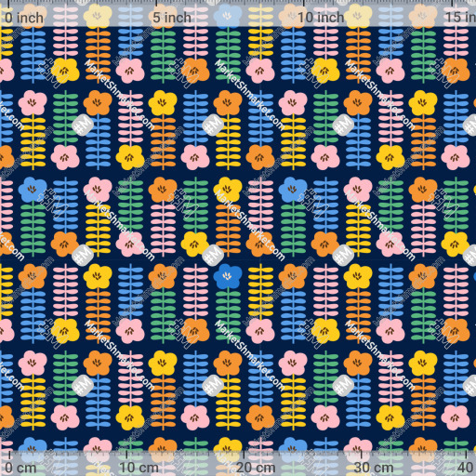Click the "20 cm" ruler label
Image resolution: width=476 pixels, height=476 pixels.
256,468
